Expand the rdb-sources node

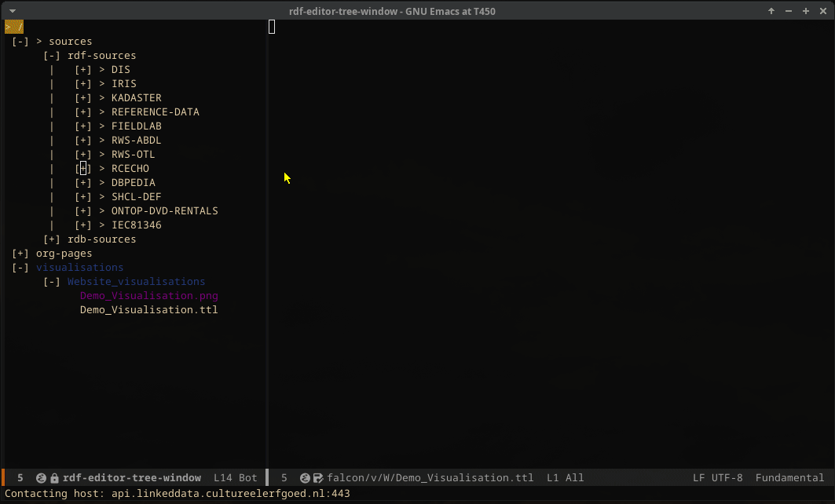pos(52,239)
